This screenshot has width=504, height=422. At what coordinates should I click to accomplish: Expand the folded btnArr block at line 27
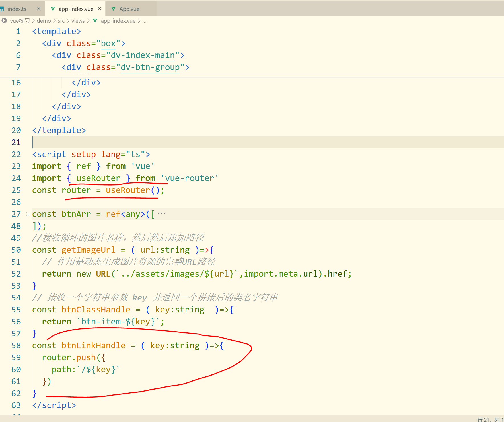(x=27, y=214)
